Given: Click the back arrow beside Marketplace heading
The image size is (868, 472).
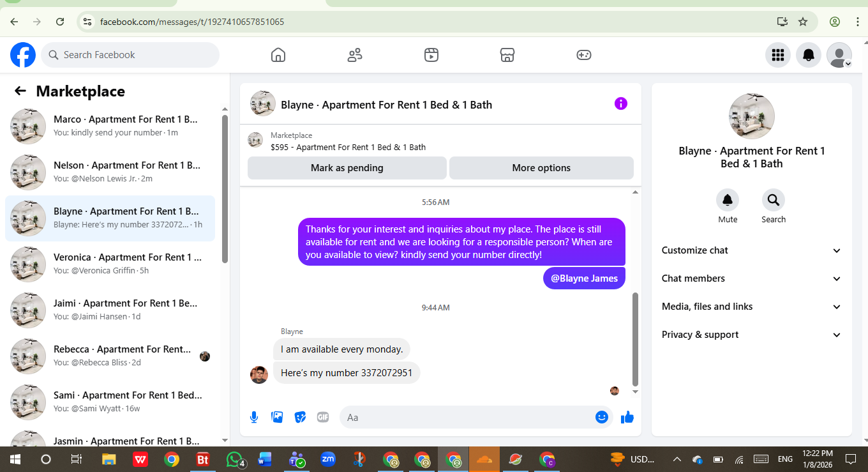Looking at the screenshot, I should [20, 91].
